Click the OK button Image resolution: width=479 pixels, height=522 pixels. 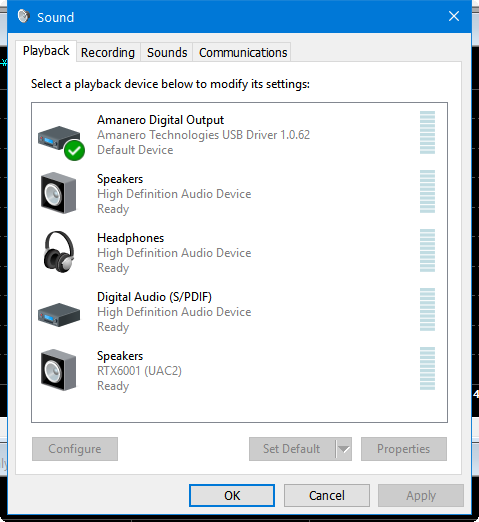[x=232, y=496]
